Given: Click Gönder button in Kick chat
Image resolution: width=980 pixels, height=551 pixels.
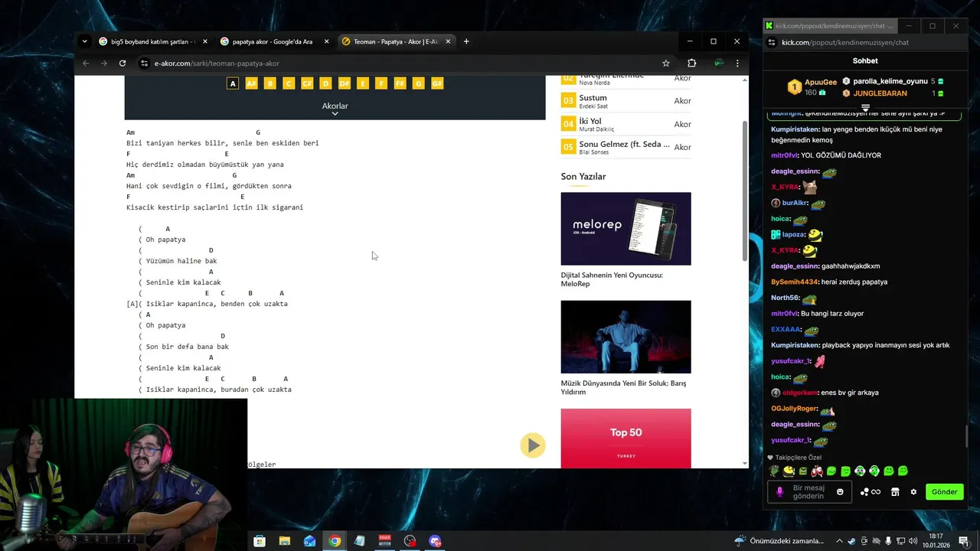Looking at the screenshot, I should [x=944, y=492].
